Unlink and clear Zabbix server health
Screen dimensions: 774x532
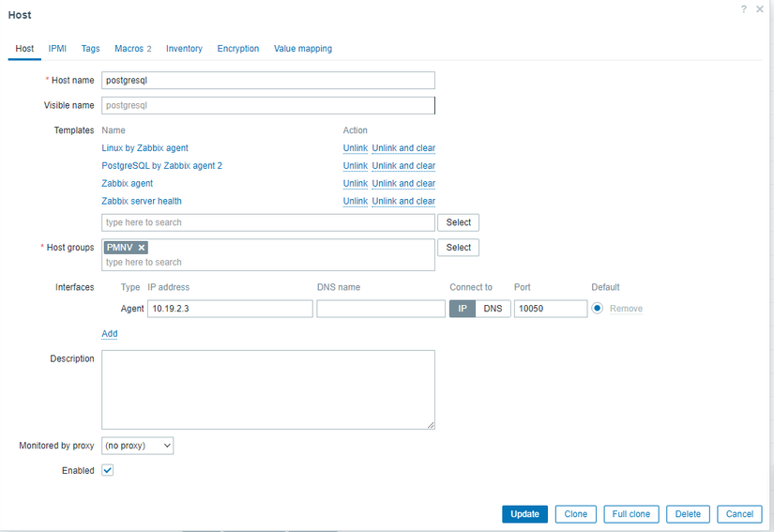pos(403,202)
